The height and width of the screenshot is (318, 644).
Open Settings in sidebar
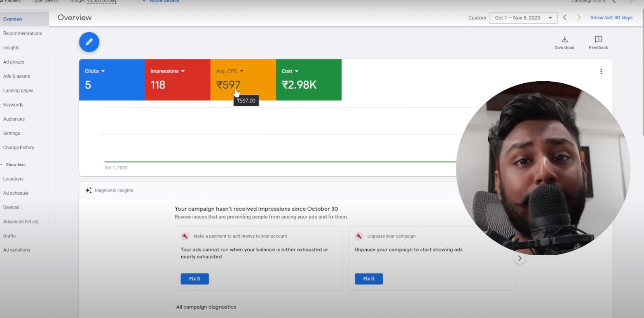pos(12,133)
